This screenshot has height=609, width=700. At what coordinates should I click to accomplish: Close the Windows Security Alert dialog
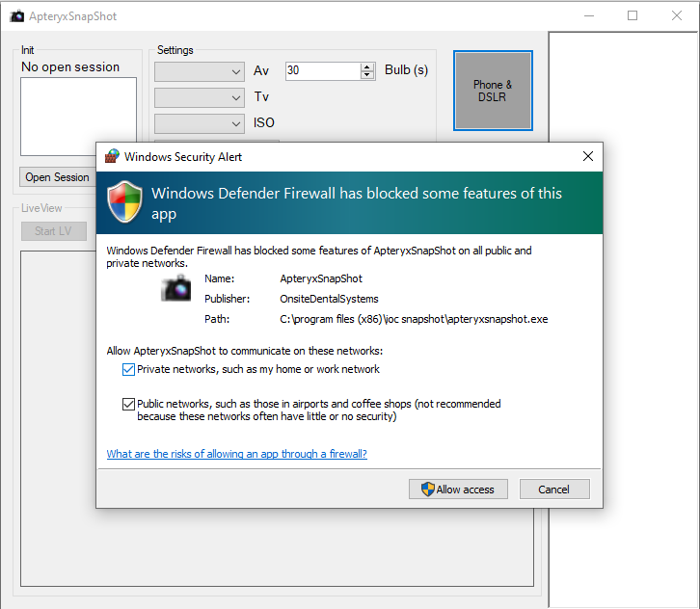click(x=588, y=156)
